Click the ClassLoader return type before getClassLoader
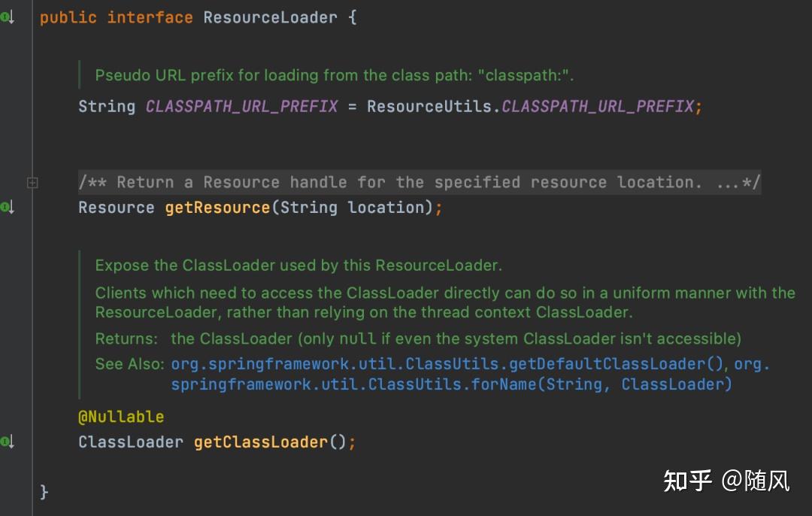 tap(130, 442)
